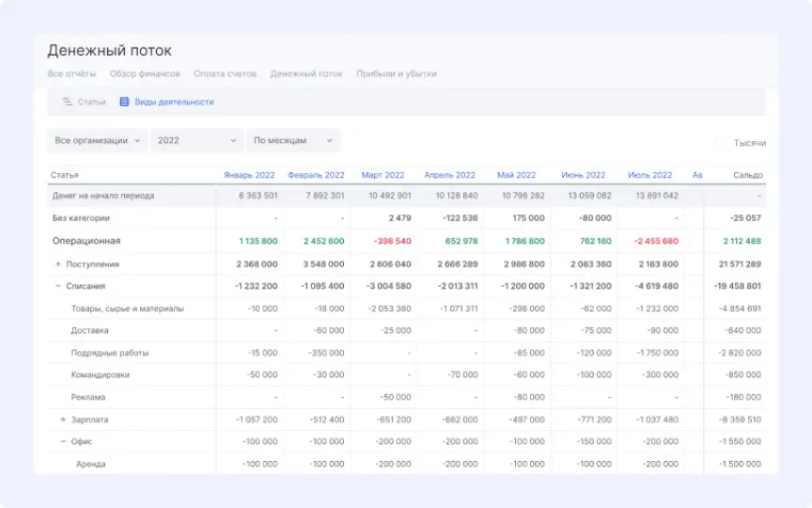812x508 pixels.
Task: Open the 2022 year dropdown
Action: click(x=196, y=140)
